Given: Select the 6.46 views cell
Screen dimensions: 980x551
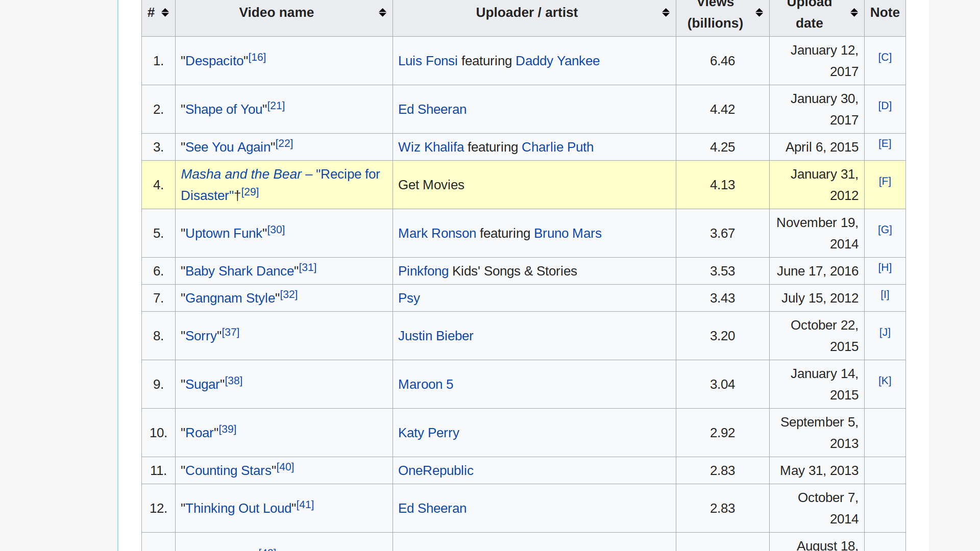Looking at the screenshot, I should (x=722, y=61).
